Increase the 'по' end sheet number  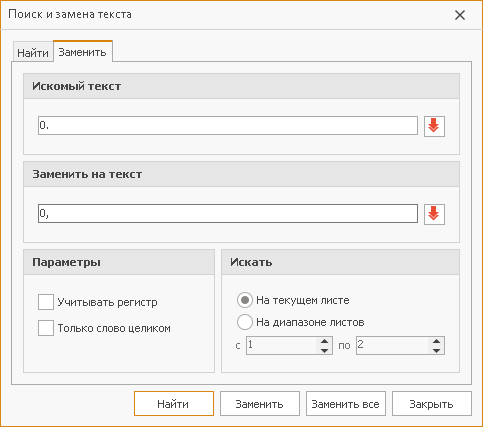(x=436, y=341)
